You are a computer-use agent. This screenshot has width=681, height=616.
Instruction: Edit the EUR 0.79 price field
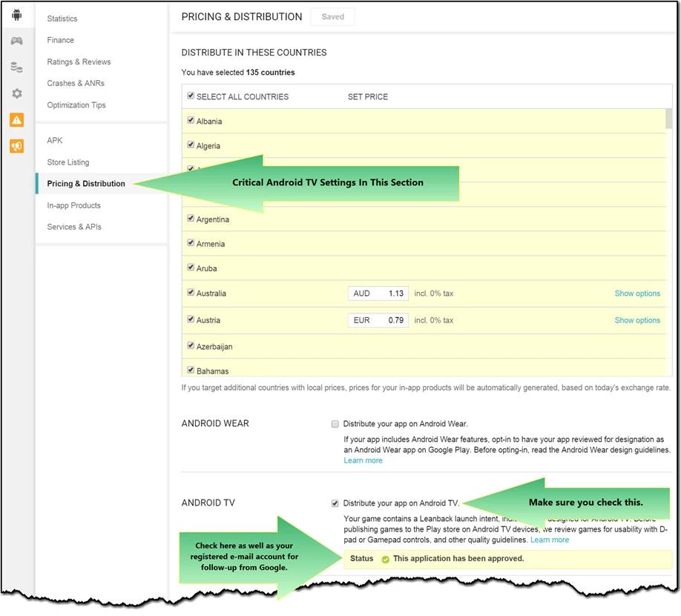point(378,320)
